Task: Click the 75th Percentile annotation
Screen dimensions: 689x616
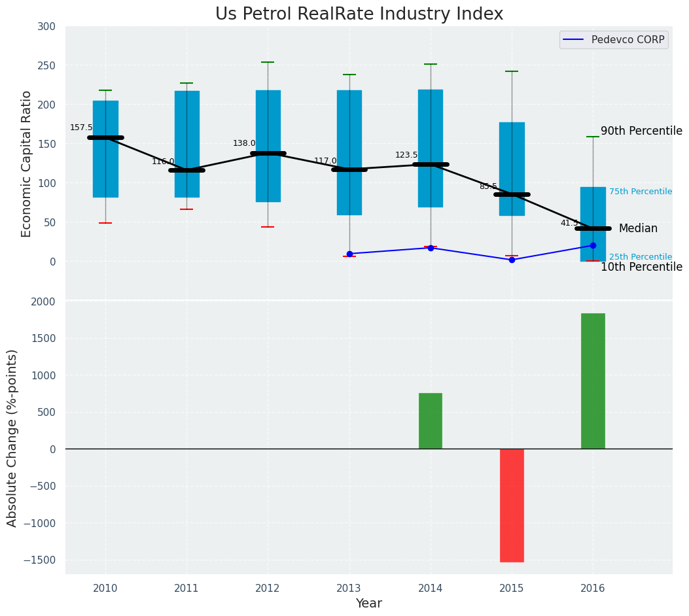Action: 640,192
